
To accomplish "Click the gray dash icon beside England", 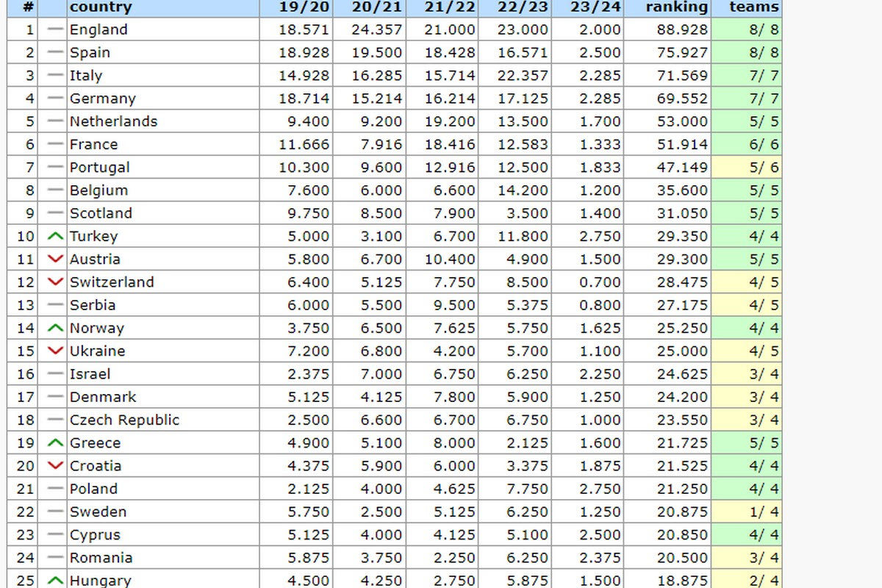I will (55, 30).
